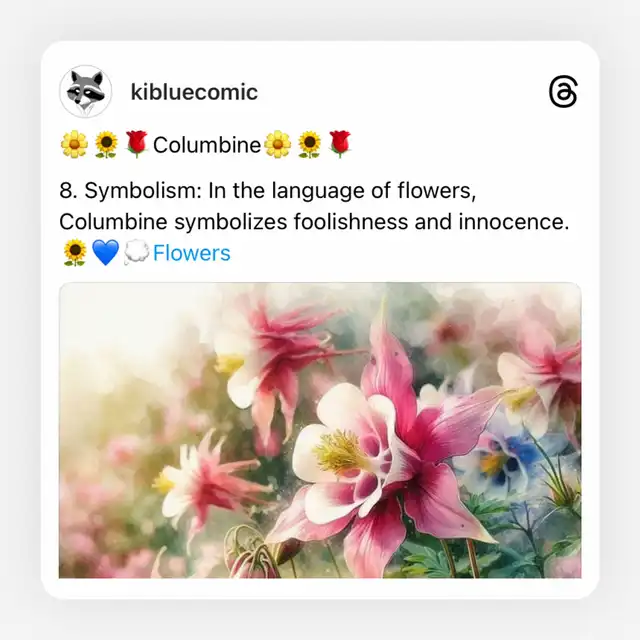This screenshot has height=640, width=640.
Task: Click the rose emoji just before Columbine
Action: (137, 144)
